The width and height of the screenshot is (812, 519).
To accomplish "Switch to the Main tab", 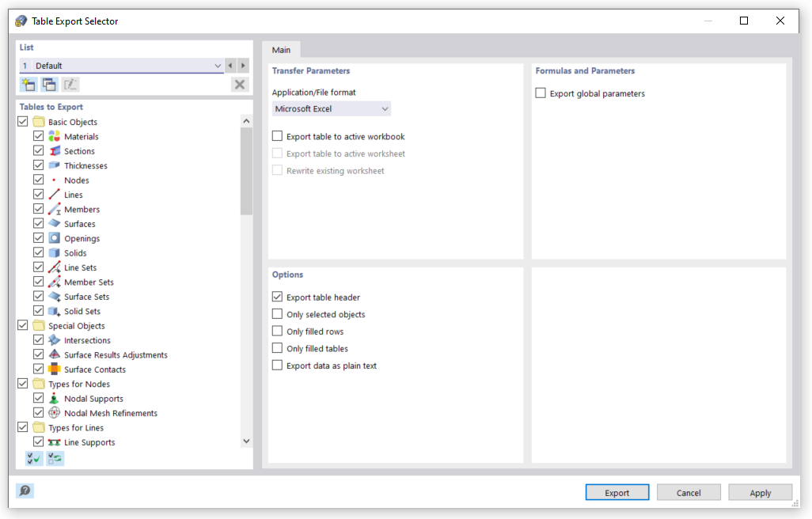I will point(281,50).
